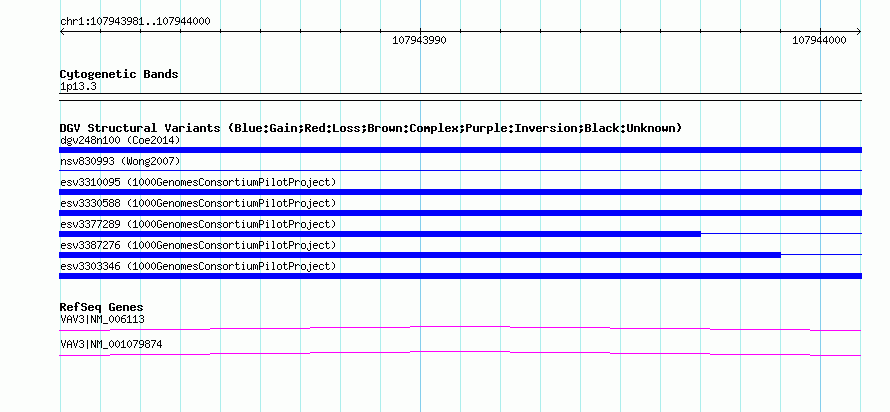890x412 pixels.
Task: Open the VAV3|NM_001079874 gene label
Action: pos(111,344)
